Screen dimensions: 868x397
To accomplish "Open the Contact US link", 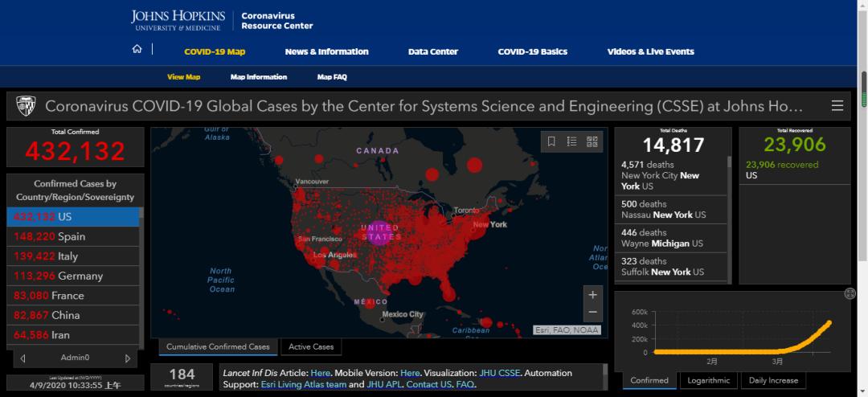I will tap(429, 384).
